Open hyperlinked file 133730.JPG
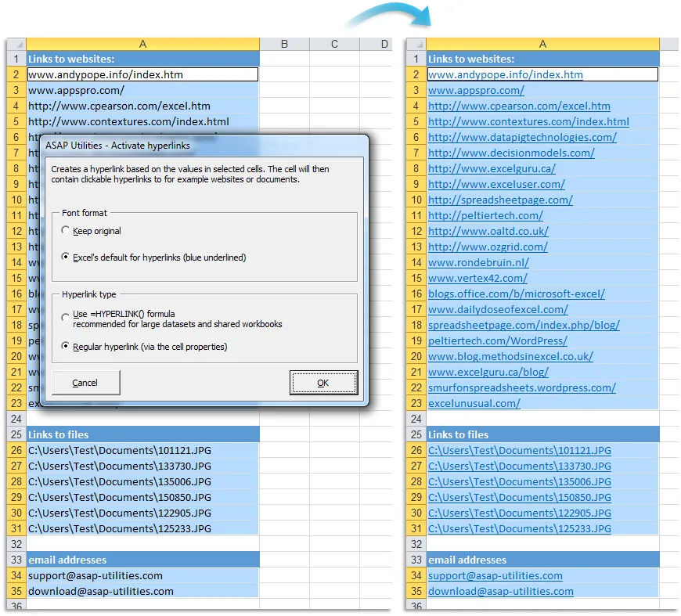 [520, 466]
